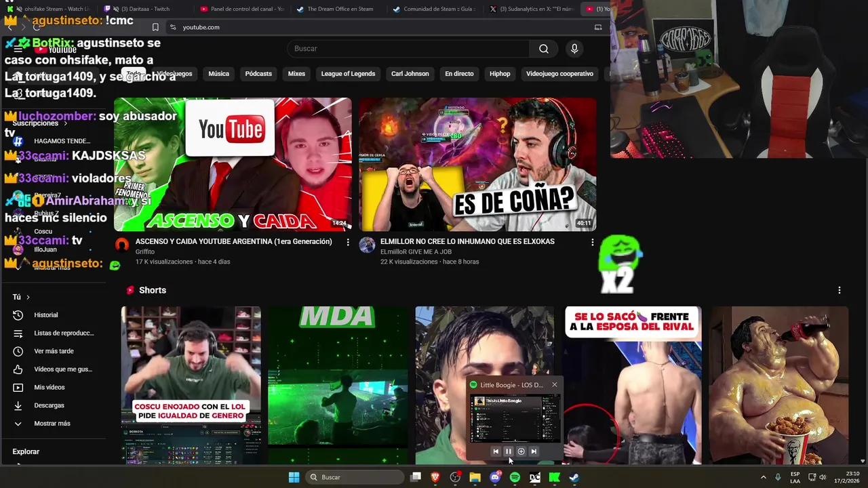Screen dimensions: 868x488
Task: Open ELMILLOR NO CREE LO INHUMANO title
Action: (467, 241)
